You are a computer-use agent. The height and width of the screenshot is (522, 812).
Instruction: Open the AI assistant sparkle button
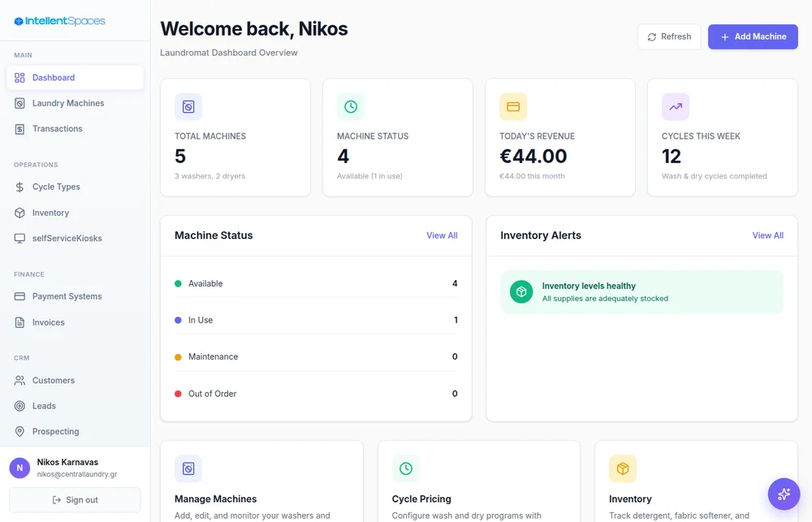(784, 494)
